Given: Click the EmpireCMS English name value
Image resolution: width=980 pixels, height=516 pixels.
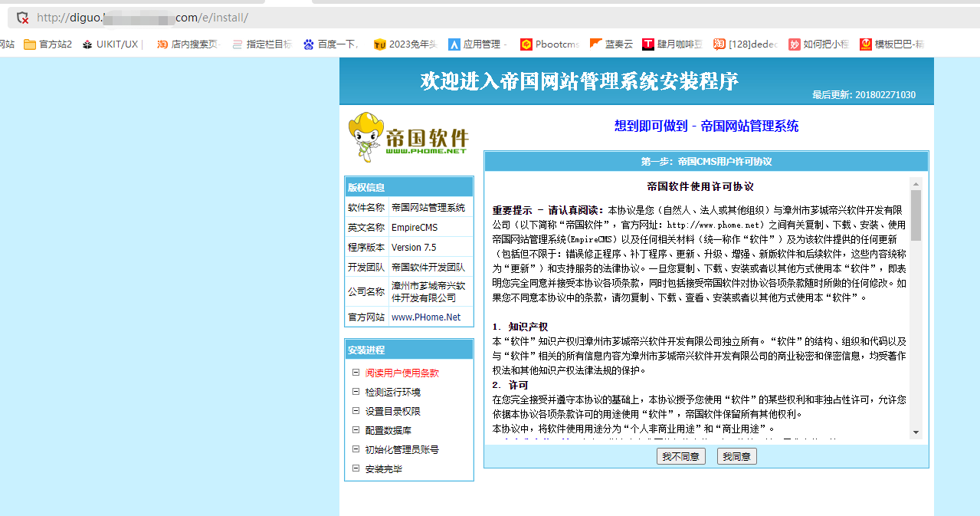Looking at the screenshot, I should [x=415, y=228].
